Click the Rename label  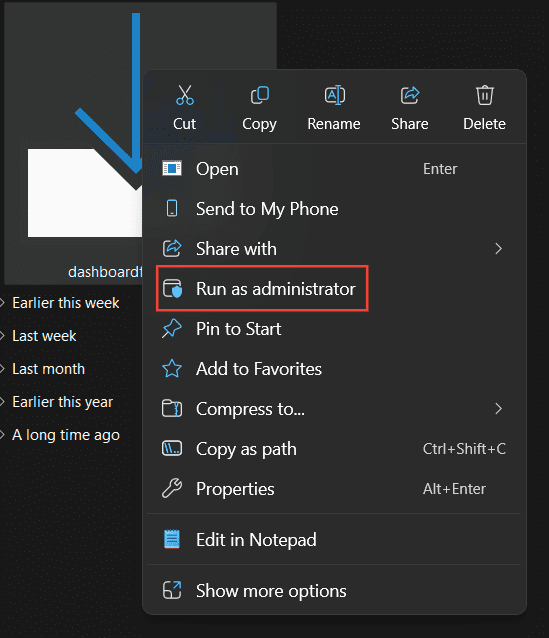(334, 123)
